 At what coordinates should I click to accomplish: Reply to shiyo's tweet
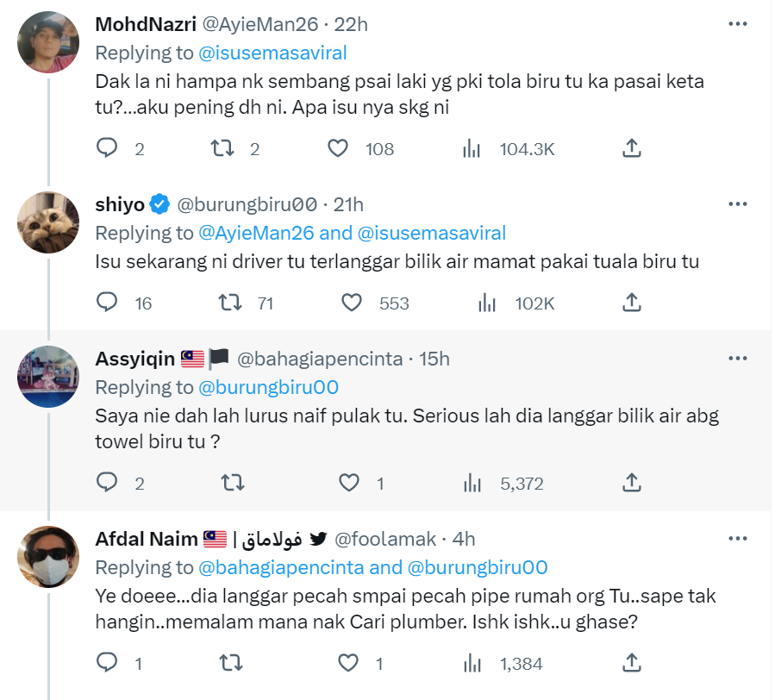click(107, 303)
